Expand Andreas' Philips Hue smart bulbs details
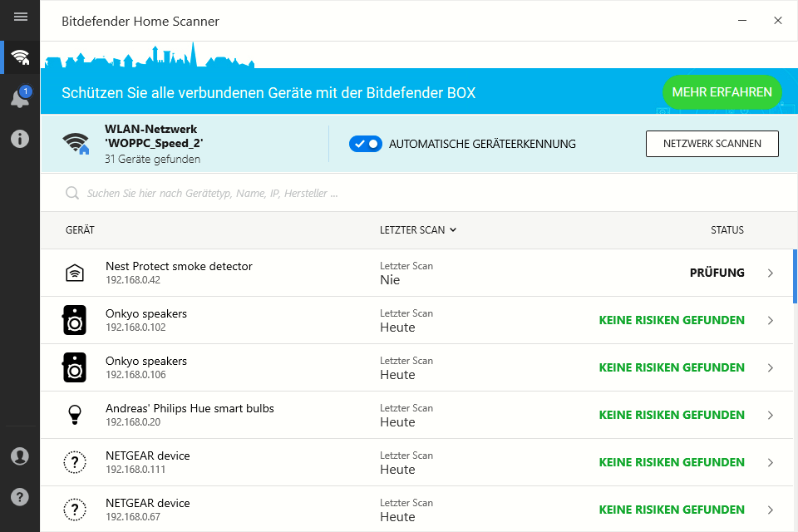Image resolution: width=798 pixels, height=532 pixels. pyautogui.click(x=770, y=415)
